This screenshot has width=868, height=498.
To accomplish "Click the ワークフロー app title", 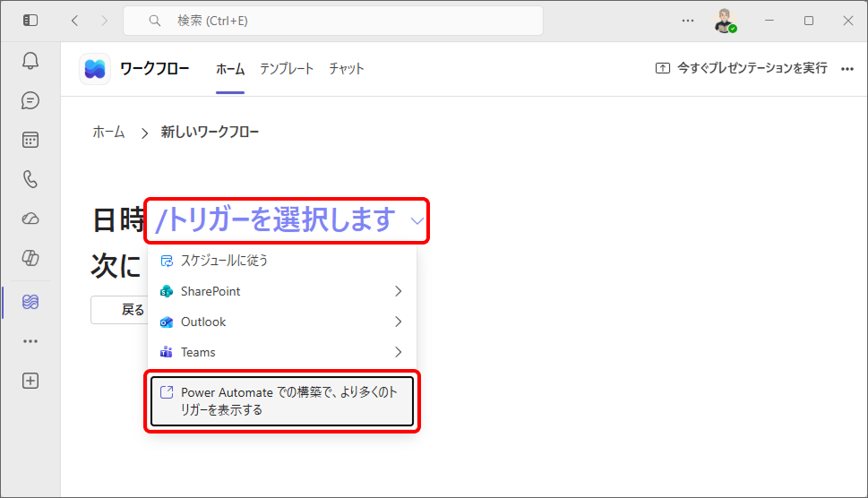I will point(155,69).
